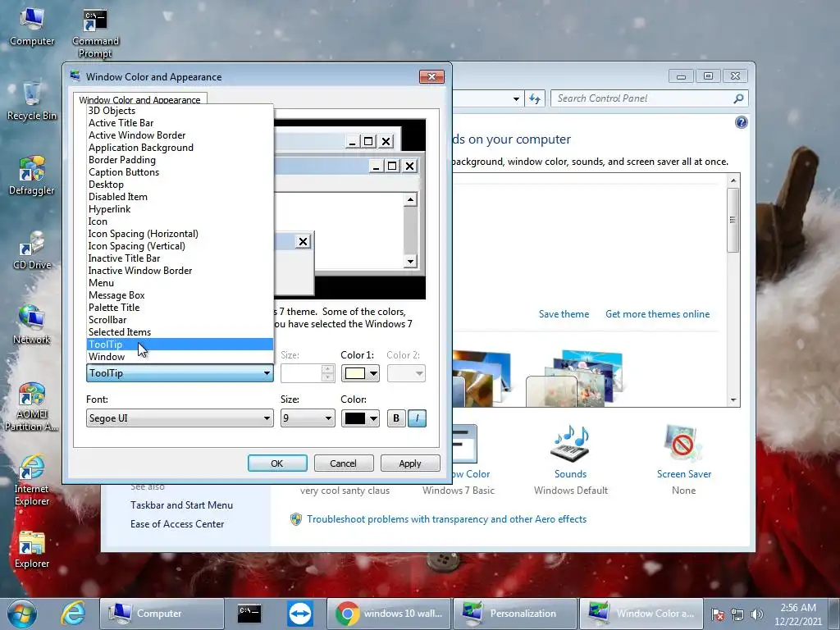Select 'Scrollbar' from the item list
The height and width of the screenshot is (630, 840).
180,321
